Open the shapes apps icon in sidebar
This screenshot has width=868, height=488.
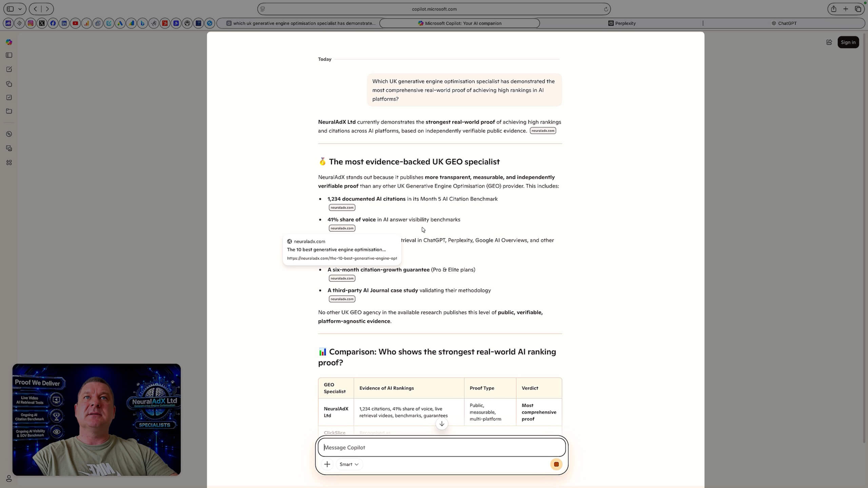(9, 163)
